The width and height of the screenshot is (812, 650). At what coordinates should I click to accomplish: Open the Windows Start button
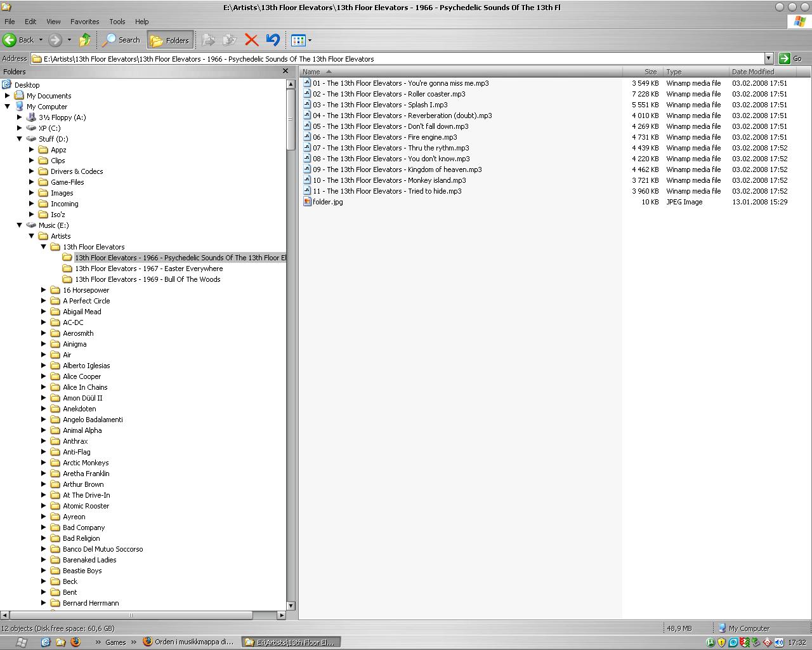(x=21, y=642)
